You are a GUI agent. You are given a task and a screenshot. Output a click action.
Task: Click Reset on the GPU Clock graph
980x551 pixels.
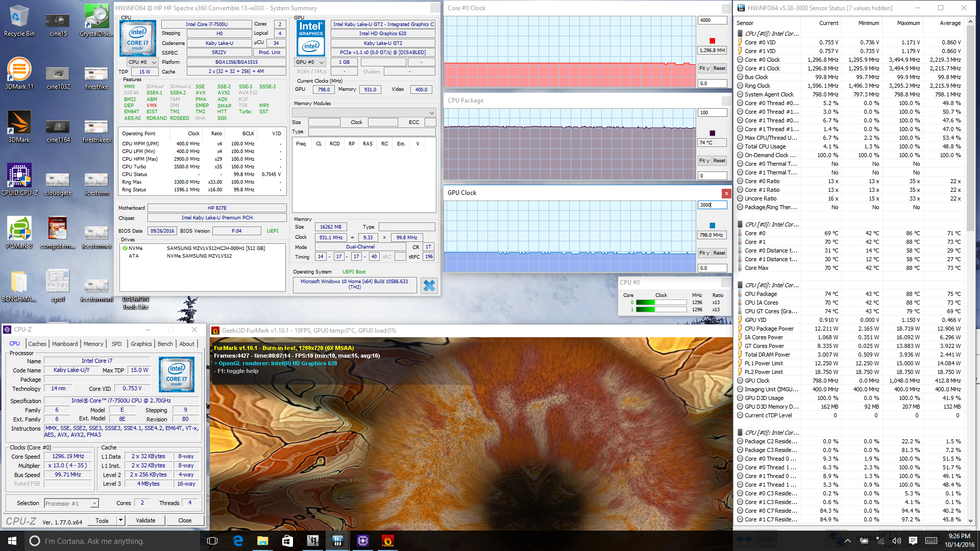(719, 253)
